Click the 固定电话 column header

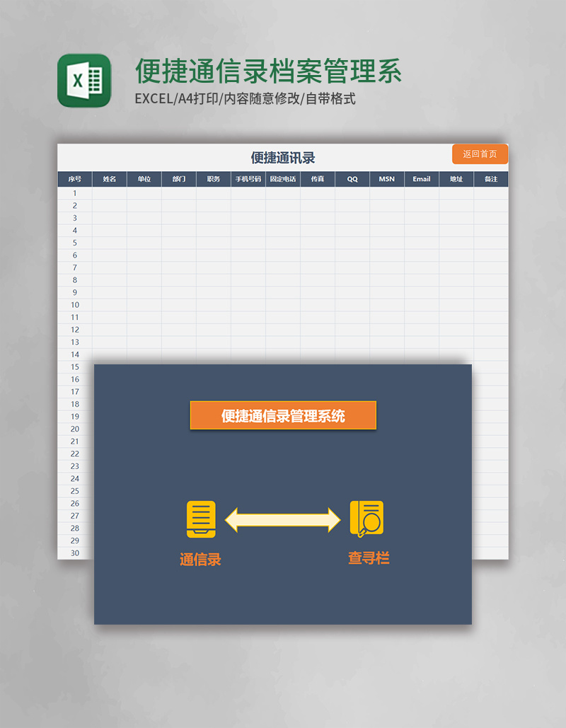point(282,179)
